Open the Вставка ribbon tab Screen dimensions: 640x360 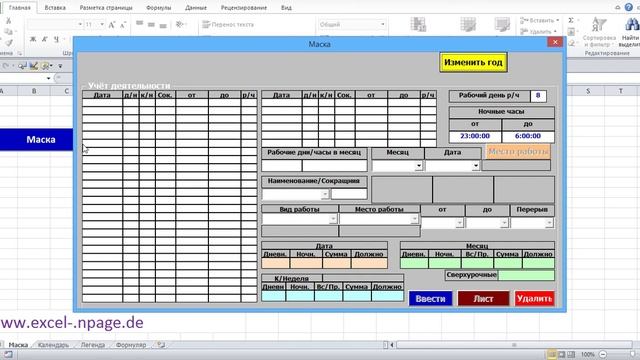(x=55, y=8)
